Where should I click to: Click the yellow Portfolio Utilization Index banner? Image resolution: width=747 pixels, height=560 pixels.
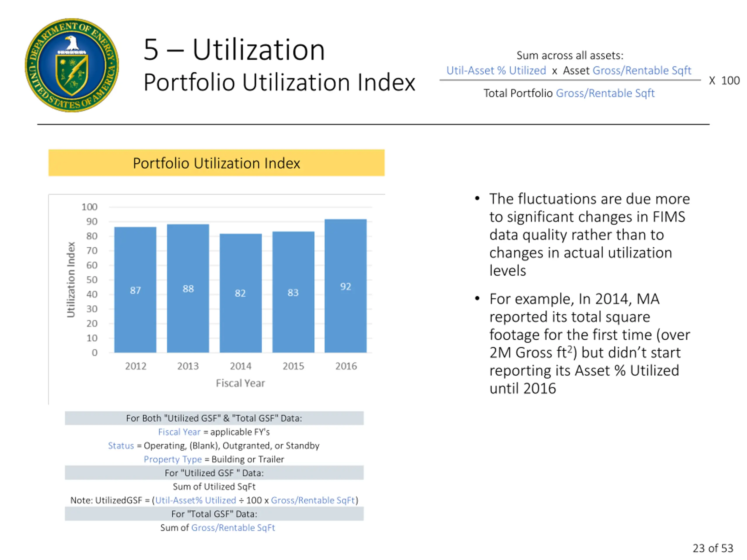pyautogui.click(x=216, y=163)
